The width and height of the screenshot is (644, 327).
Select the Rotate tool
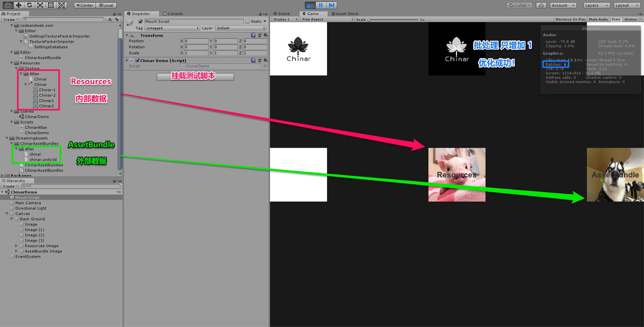[x=30, y=5]
